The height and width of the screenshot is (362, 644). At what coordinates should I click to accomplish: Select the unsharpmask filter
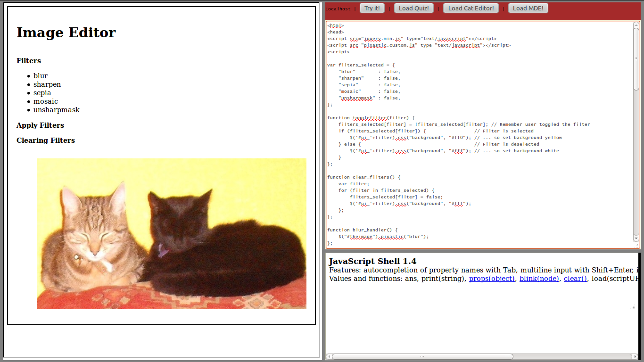click(57, 110)
